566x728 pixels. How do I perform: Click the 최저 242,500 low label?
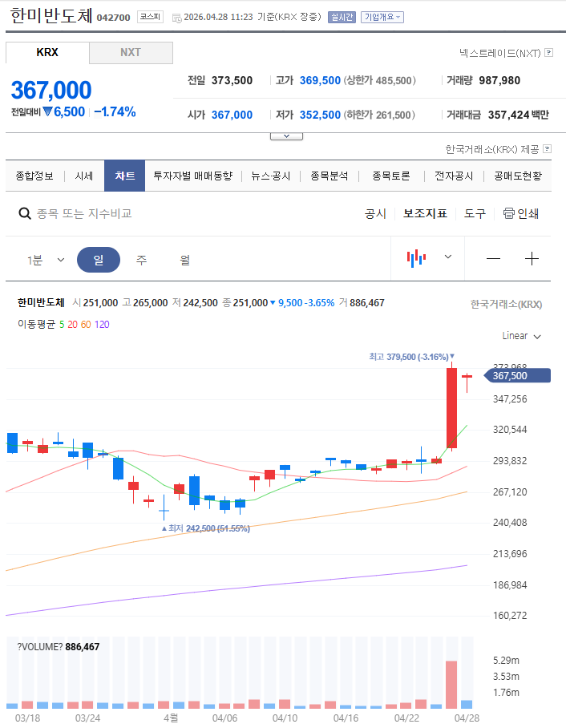click(205, 528)
